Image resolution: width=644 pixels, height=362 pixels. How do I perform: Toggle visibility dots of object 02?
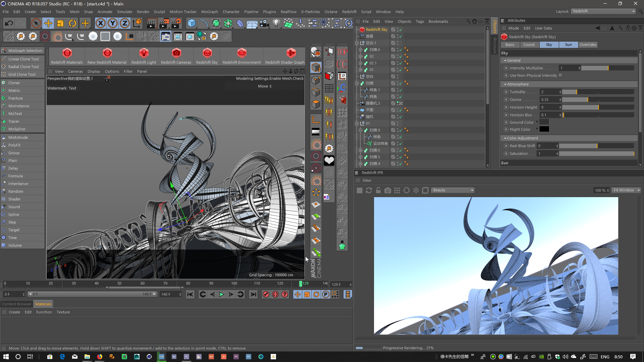click(x=397, y=56)
